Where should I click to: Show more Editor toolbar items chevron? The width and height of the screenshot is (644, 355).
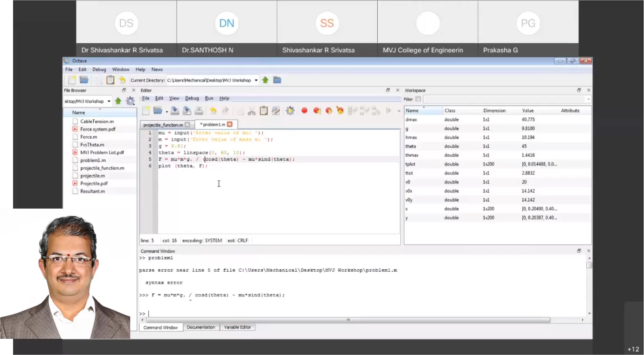click(x=398, y=110)
